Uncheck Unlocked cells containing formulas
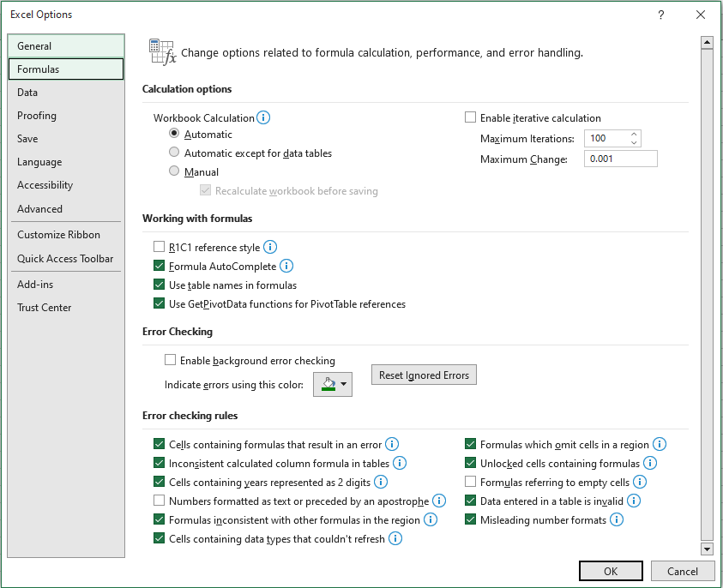This screenshot has width=723, height=588. click(470, 463)
